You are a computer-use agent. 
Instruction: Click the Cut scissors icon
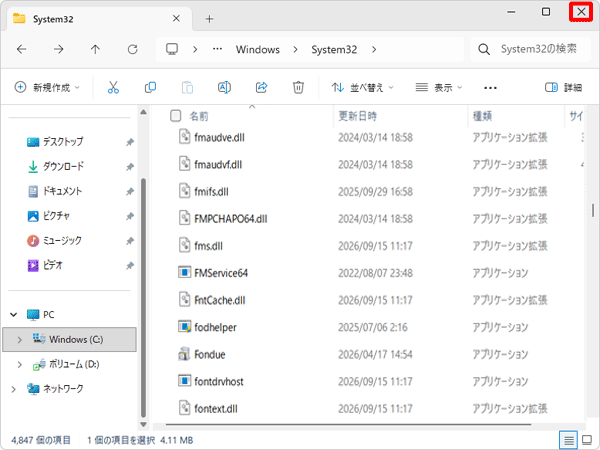pos(113,88)
